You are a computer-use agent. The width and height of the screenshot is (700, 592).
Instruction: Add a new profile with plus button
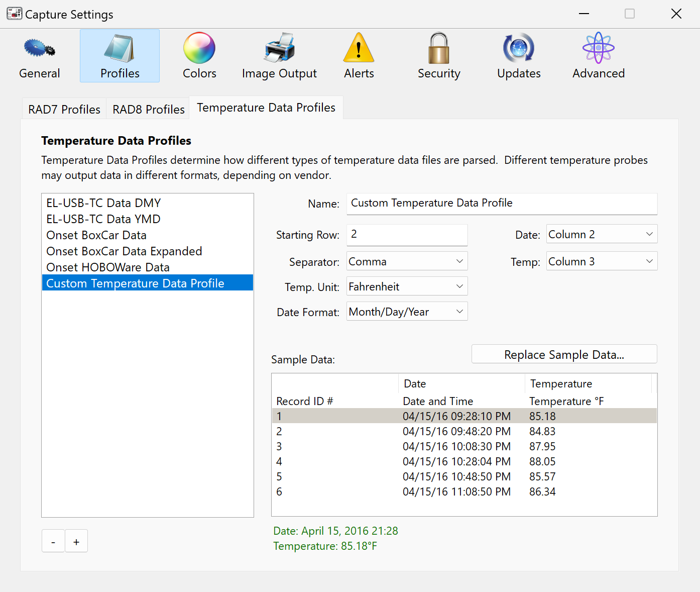(76, 541)
